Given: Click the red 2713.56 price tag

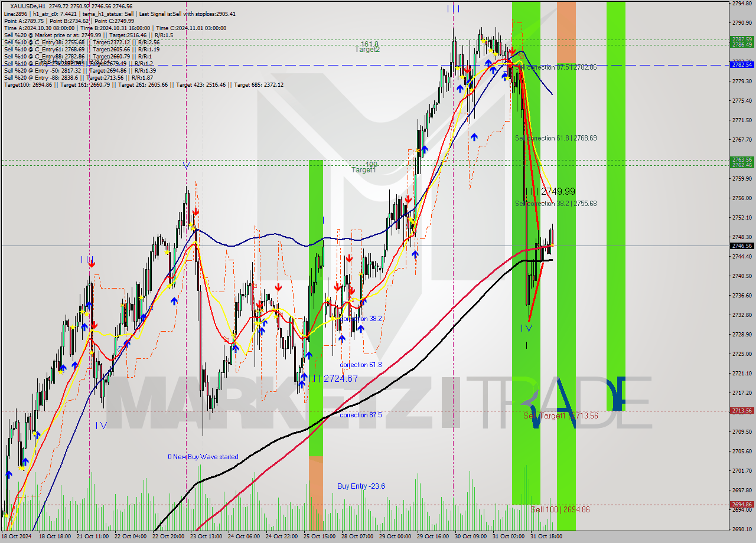Looking at the screenshot, I should [x=742, y=410].
